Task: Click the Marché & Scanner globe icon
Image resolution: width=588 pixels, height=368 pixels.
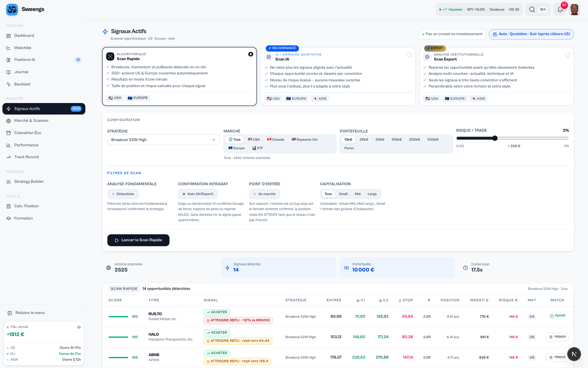Action: pyautogui.click(x=9, y=121)
